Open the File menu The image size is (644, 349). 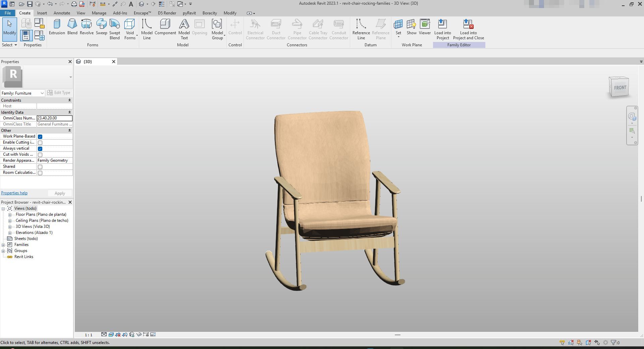8,13
